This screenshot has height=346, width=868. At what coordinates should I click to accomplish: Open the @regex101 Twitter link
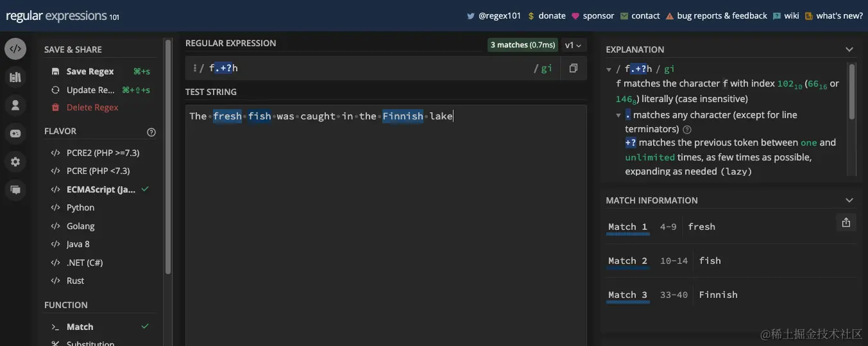click(x=493, y=16)
